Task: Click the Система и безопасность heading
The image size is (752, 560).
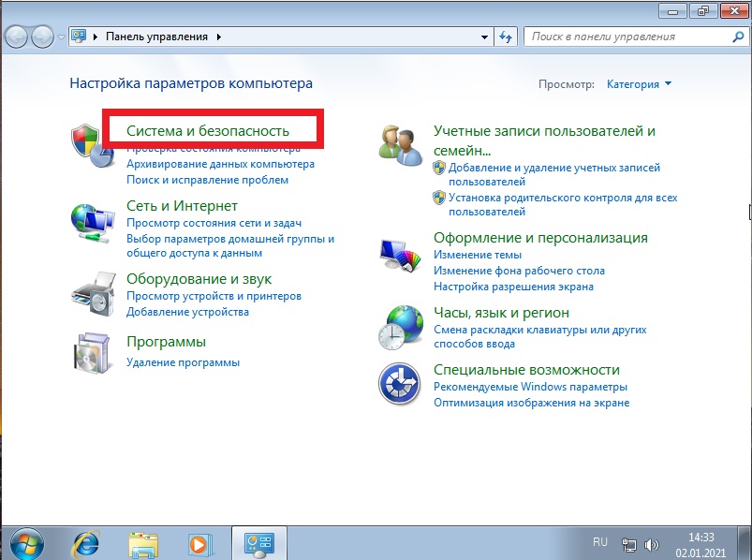Action: pyautogui.click(x=208, y=131)
